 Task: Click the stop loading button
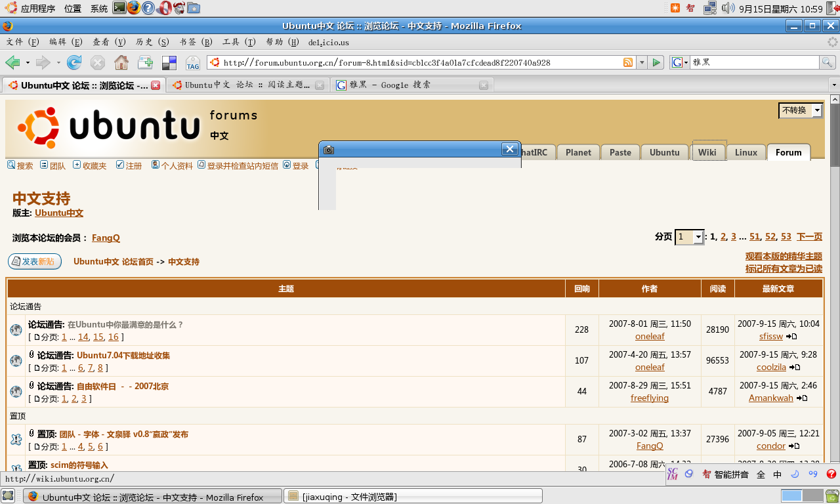pos(98,62)
